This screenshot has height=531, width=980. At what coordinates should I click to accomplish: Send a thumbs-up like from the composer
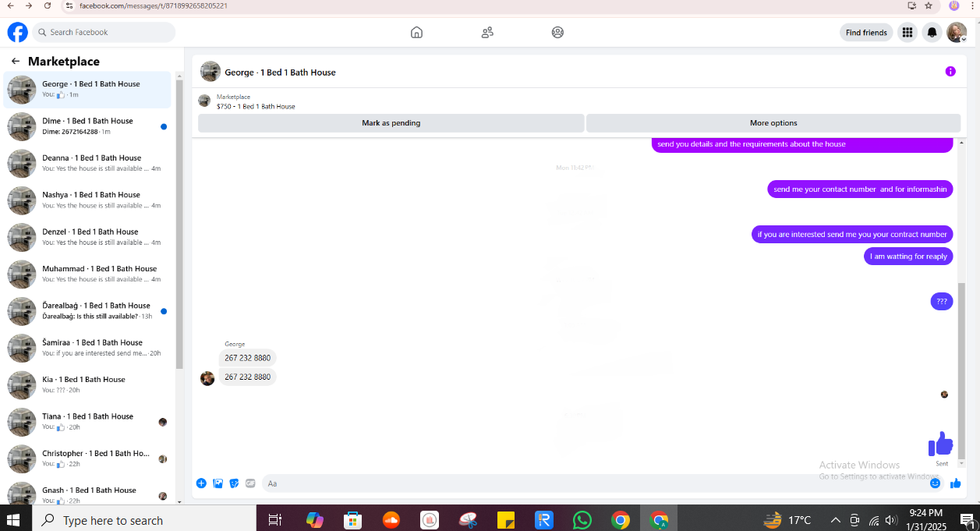[955, 483]
